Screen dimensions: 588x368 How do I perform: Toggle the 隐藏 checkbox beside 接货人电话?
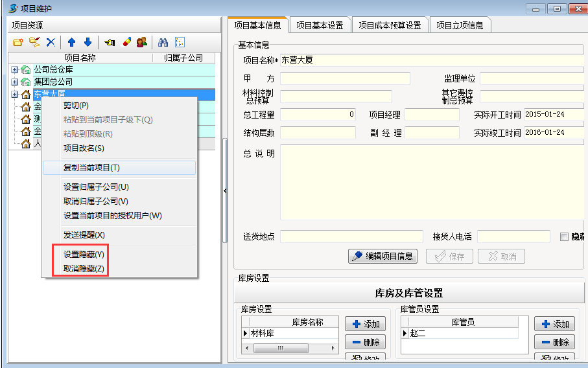pos(564,236)
